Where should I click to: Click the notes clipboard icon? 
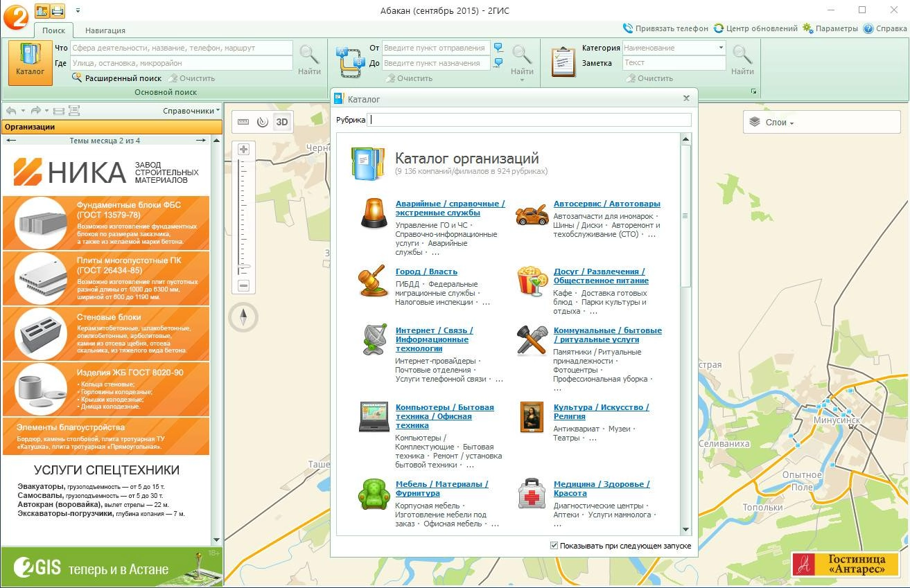pos(563,62)
